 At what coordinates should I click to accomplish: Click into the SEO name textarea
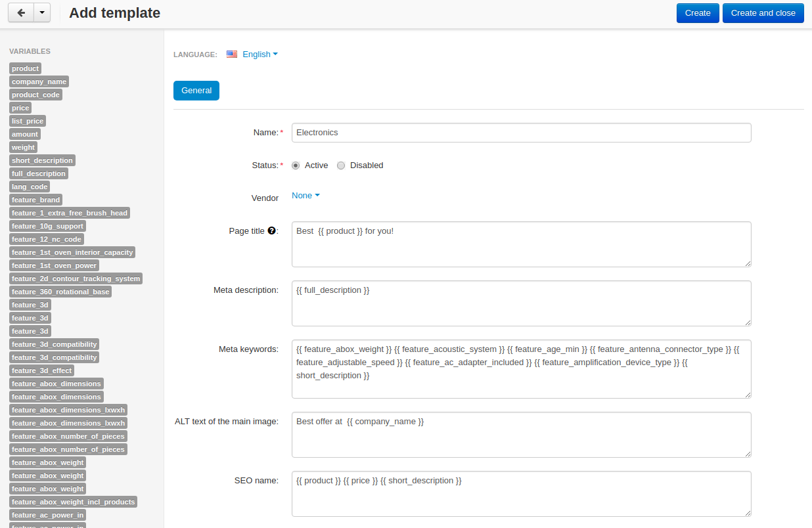[521, 494]
